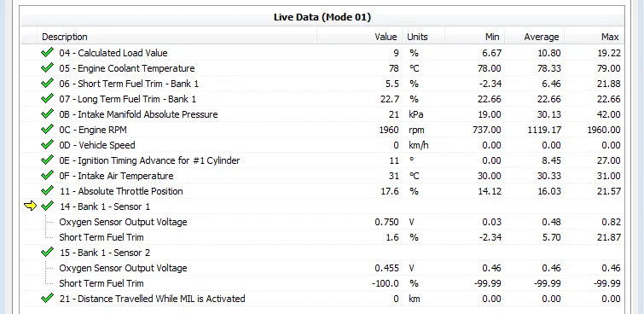Sort by the Value column header
The width and height of the screenshot is (644, 314).
click(x=360, y=37)
